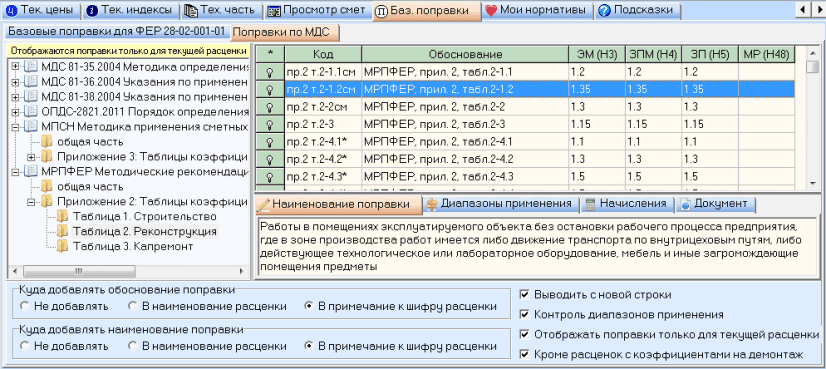Click folder icon of Приложение 2

click(47, 201)
